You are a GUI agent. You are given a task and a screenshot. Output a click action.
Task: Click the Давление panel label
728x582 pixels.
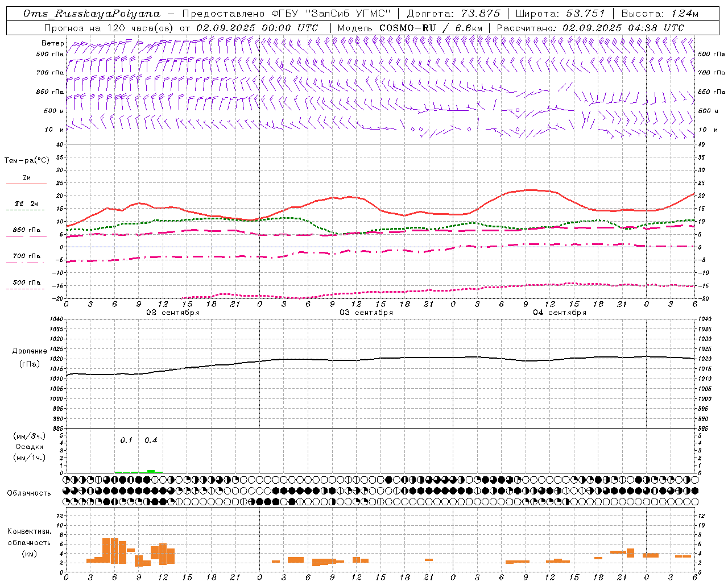coord(30,351)
